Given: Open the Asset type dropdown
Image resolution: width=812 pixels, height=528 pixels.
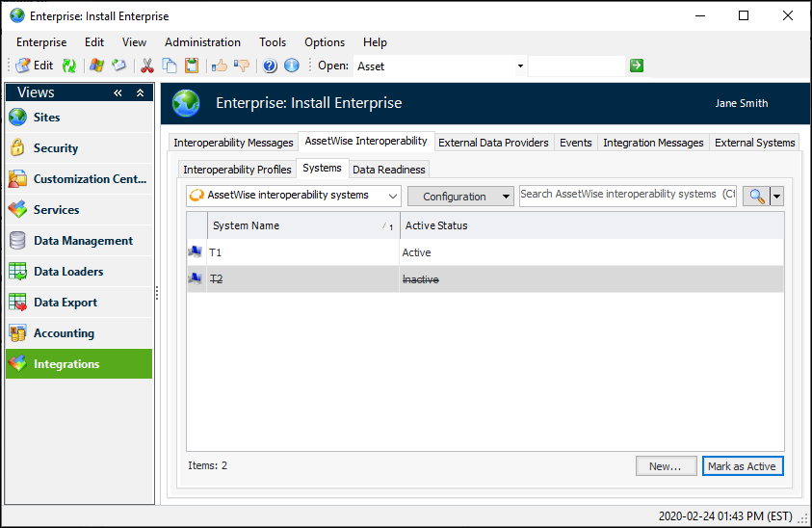Looking at the screenshot, I should 520,66.
